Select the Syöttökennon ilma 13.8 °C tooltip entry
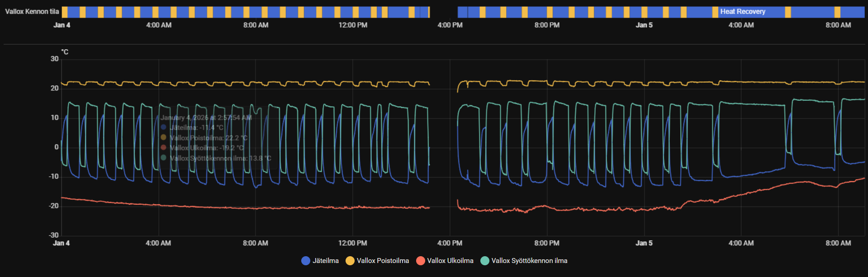The width and height of the screenshot is (868, 277). [220, 158]
